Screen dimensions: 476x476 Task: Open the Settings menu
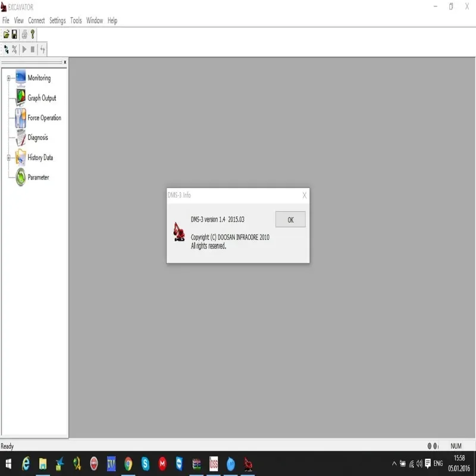(x=57, y=21)
